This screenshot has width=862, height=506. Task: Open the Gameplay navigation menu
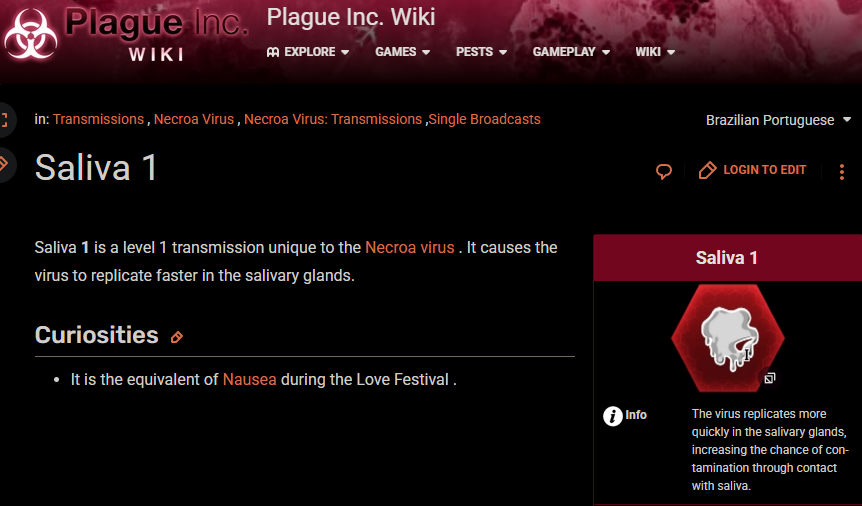(570, 52)
